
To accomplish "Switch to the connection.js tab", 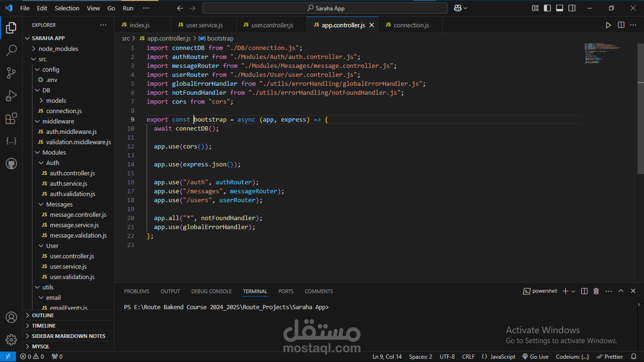I will click(411, 25).
